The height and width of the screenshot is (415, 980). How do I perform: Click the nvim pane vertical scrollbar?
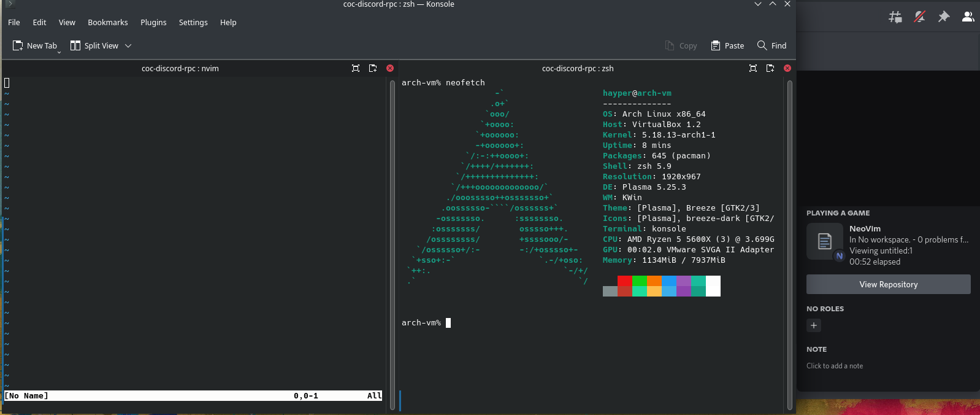pos(392,244)
